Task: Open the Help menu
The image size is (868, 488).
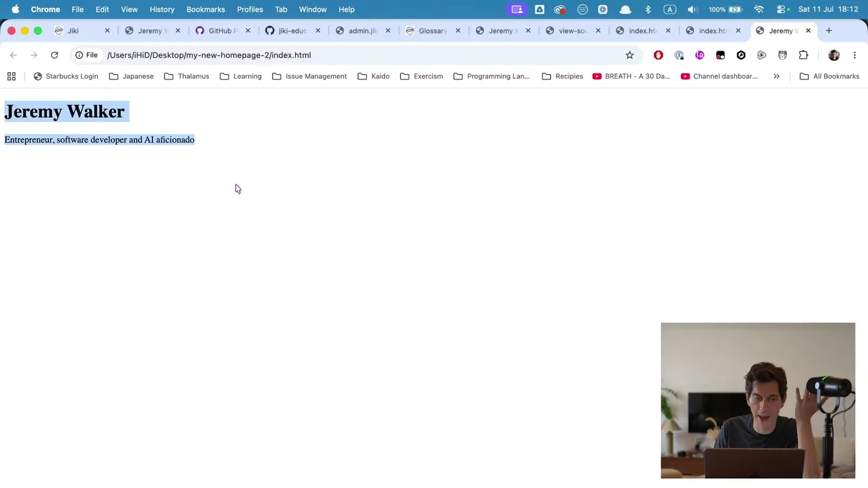Action: (347, 9)
